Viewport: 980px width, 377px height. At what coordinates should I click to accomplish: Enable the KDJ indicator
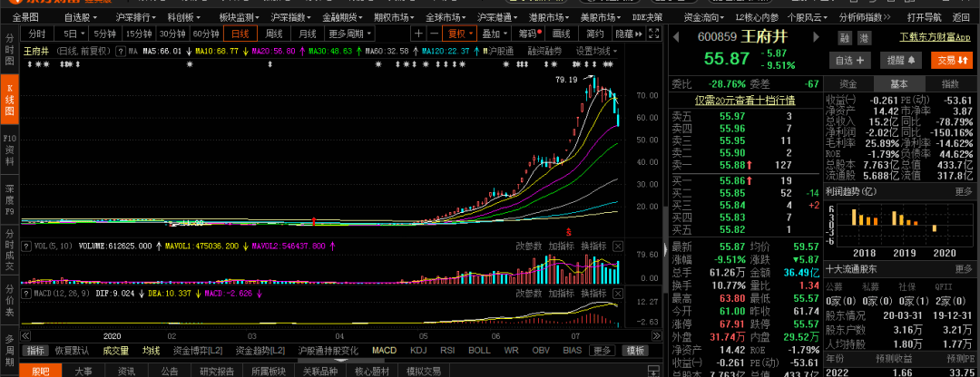point(418,351)
